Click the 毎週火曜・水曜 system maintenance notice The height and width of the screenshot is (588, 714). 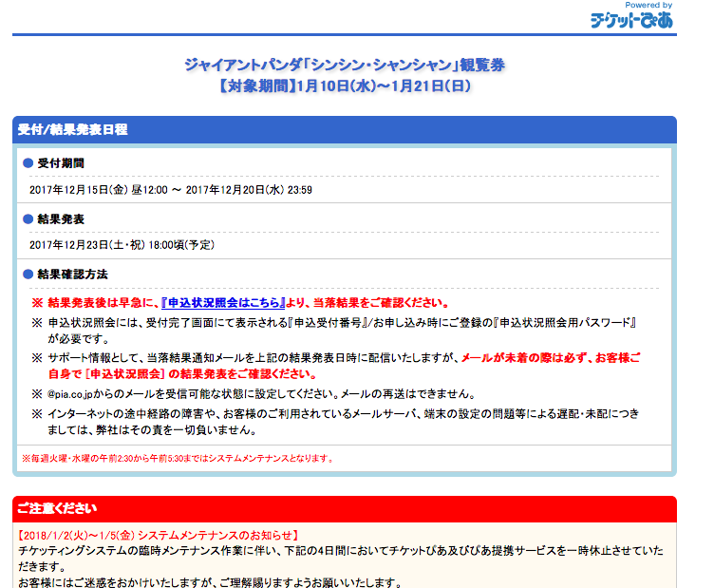(x=178, y=459)
